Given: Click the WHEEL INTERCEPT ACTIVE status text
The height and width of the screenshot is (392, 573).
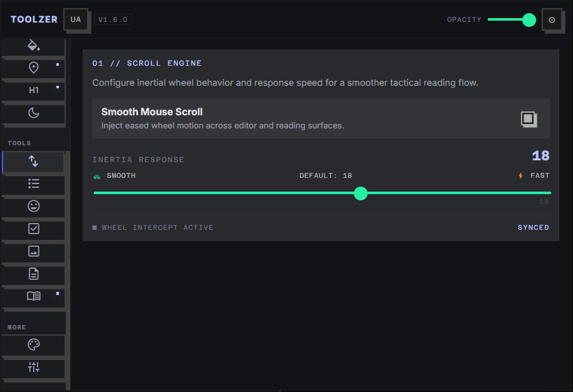Looking at the screenshot, I should coord(158,227).
